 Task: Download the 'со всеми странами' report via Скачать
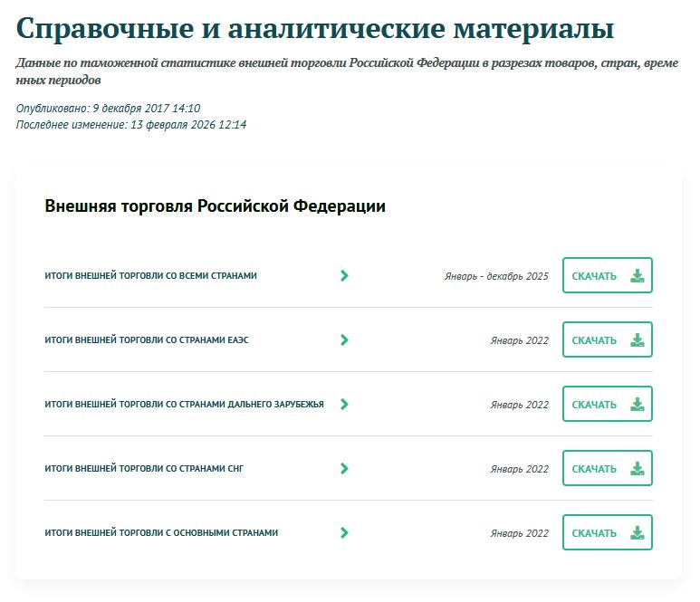(x=608, y=275)
